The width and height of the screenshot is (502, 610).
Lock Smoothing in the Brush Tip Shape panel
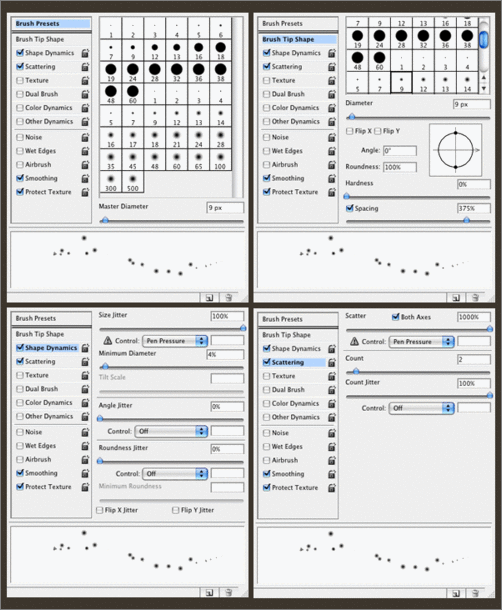(x=332, y=178)
